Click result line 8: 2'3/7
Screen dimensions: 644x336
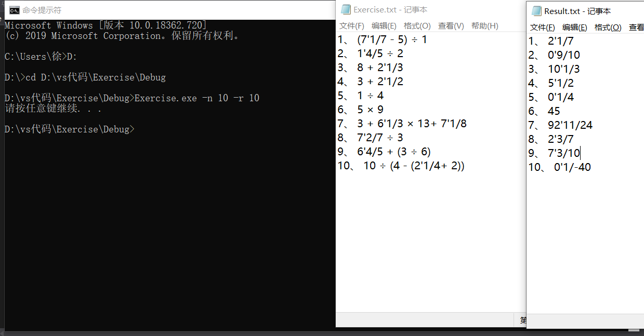[551, 139]
